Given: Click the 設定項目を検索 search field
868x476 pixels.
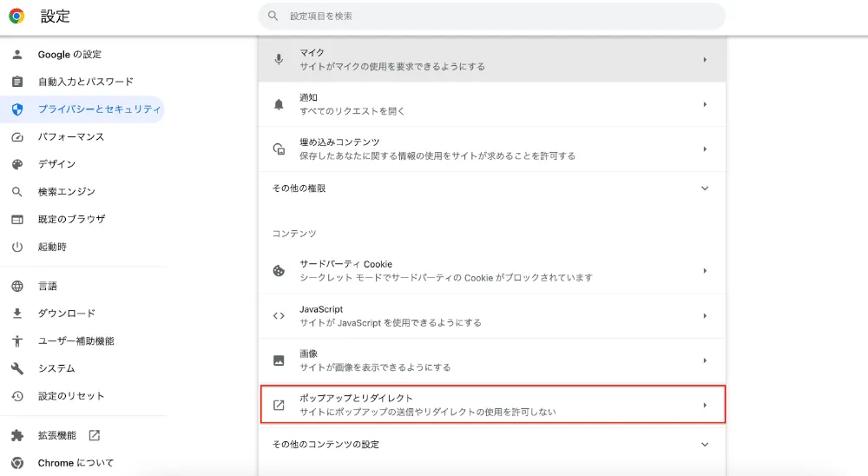Looking at the screenshot, I should pyautogui.click(x=491, y=17).
